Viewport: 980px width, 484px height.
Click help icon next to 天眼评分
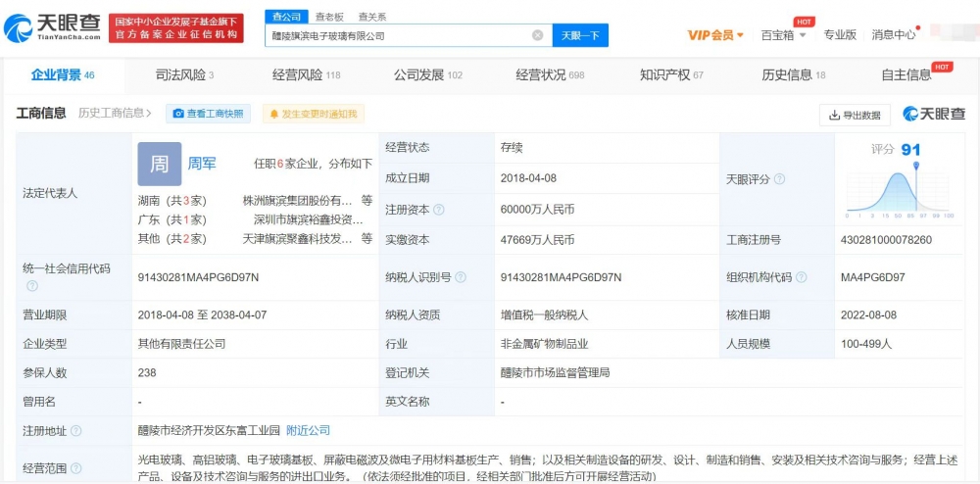pyautogui.click(x=779, y=179)
